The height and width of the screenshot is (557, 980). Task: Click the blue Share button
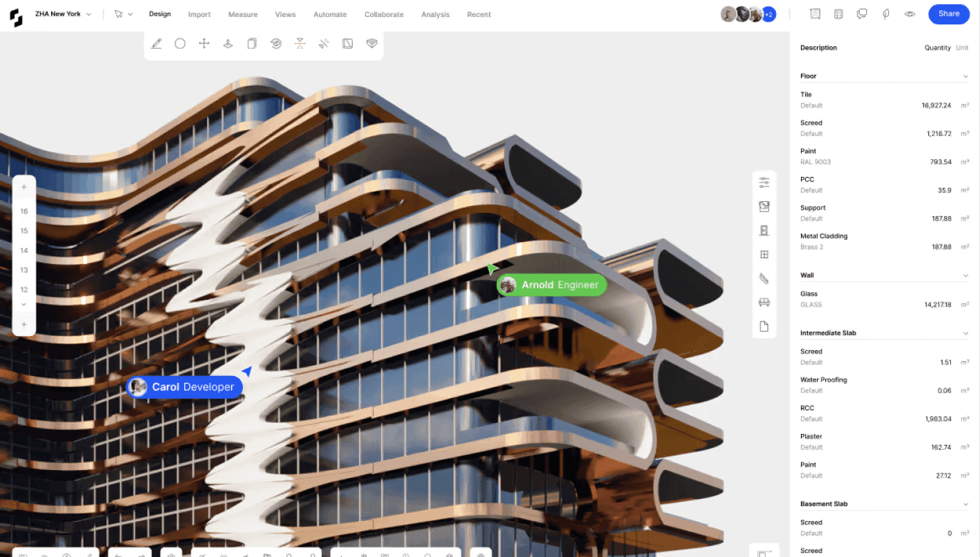point(948,14)
